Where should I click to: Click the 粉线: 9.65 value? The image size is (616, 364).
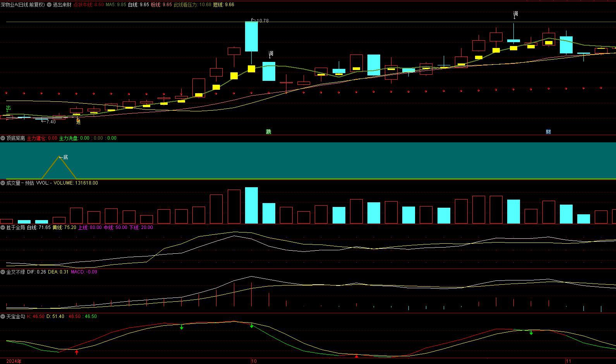coord(161,5)
